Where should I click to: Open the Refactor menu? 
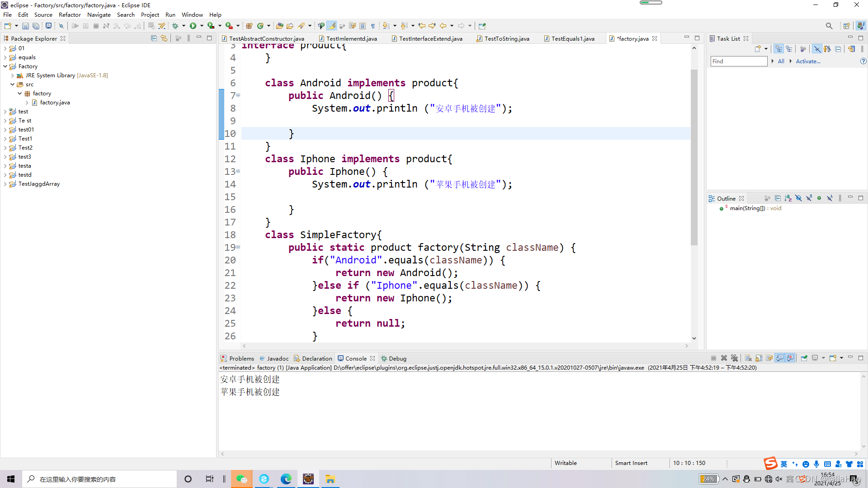pos(69,14)
